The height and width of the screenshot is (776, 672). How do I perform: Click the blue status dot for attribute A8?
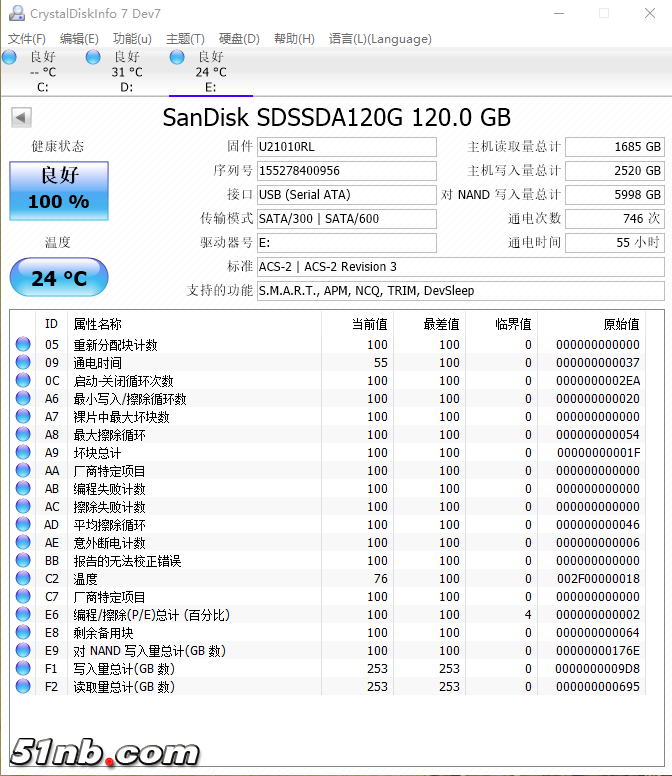[23, 434]
